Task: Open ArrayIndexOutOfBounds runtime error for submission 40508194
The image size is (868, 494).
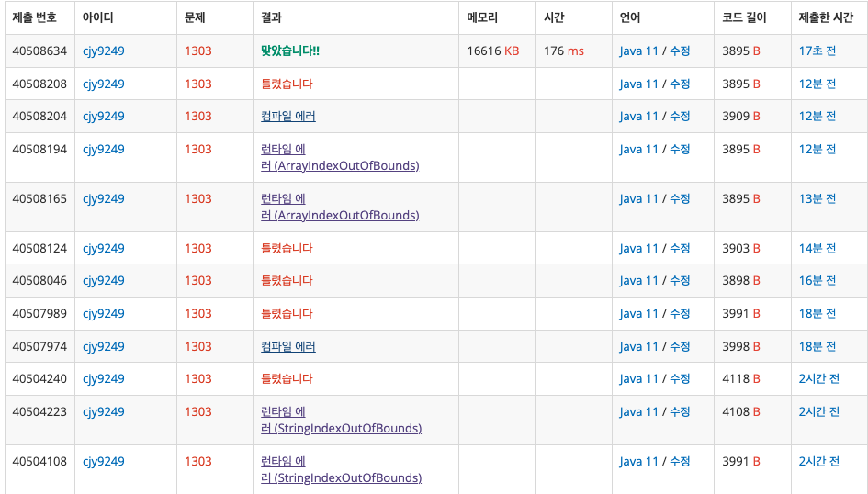Action: click(x=340, y=158)
